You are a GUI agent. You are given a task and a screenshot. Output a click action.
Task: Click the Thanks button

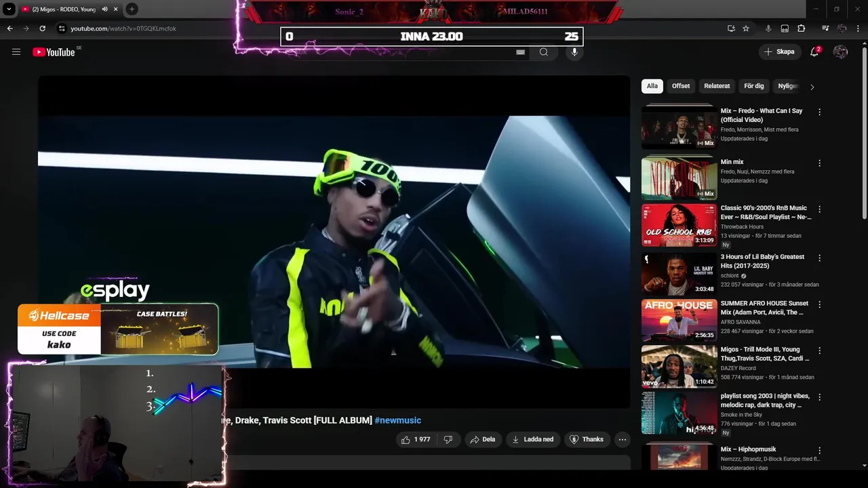click(x=587, y=439)
